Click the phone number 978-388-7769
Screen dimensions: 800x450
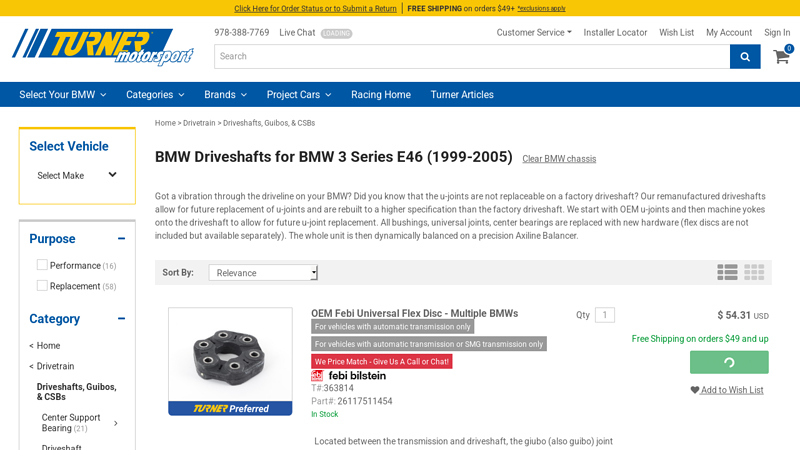[x=242, y=33]
